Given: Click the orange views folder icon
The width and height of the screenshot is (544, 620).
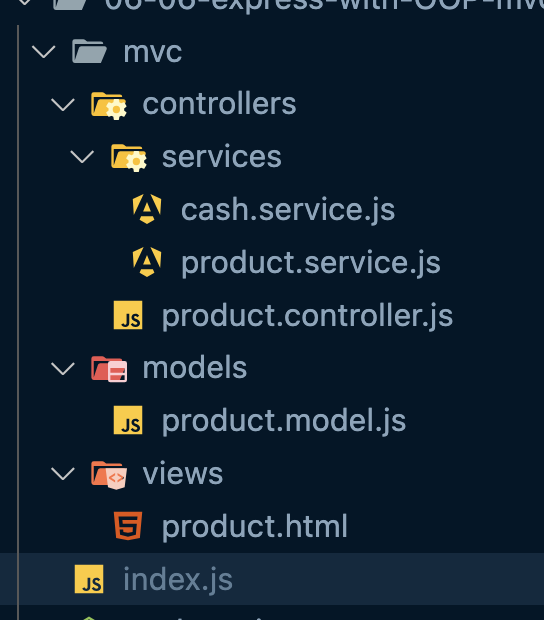Looking at the screenshot, I should 109,475.
